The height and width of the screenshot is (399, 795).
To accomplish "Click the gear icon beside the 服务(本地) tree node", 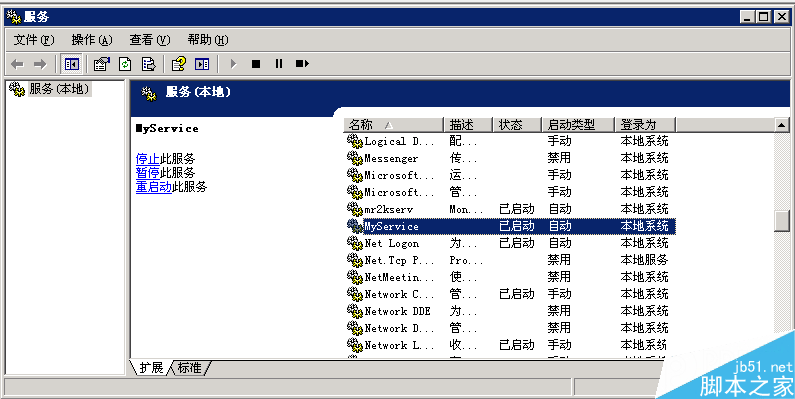I will click(x=17, y=89).
